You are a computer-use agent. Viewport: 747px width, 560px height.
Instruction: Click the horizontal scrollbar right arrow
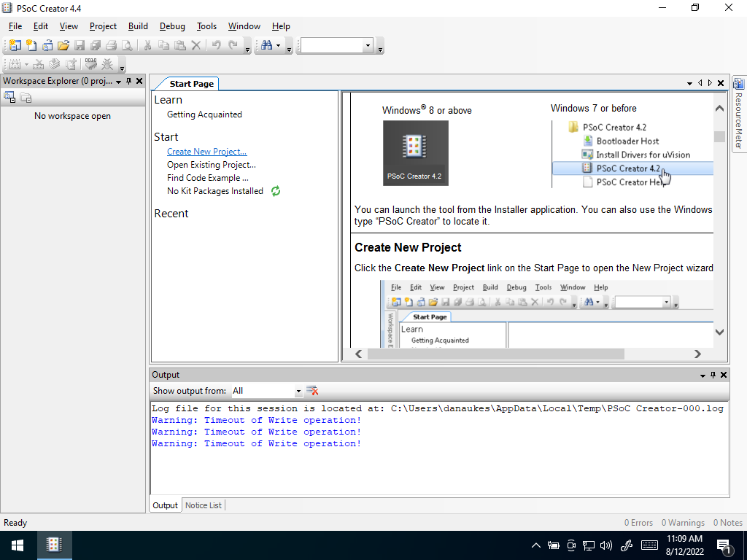(x=697, y=354)
